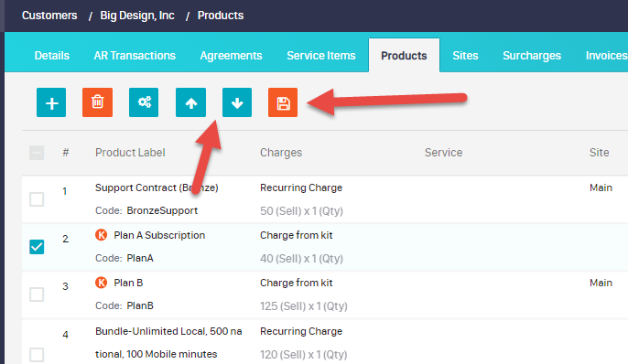Click Main site in Support Contract row
The width and height of the screenshot is (628, 364).
(x=601, y=187)
